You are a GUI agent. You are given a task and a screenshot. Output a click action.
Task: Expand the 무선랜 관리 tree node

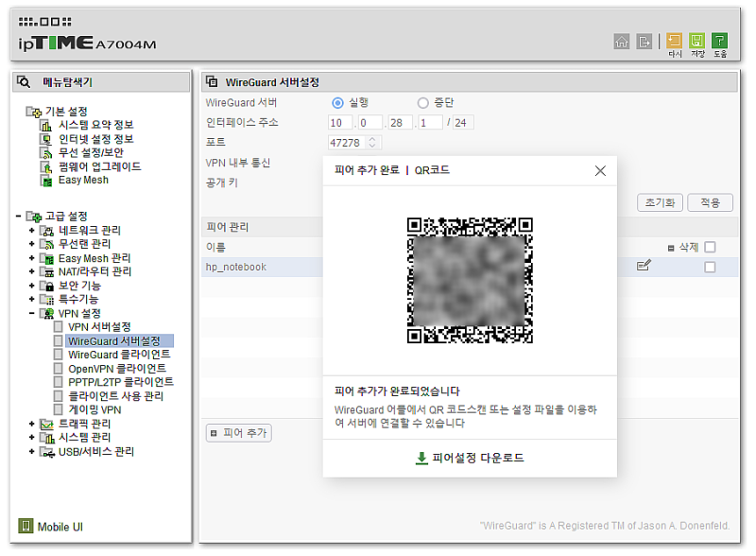click(x=32, y=244)
